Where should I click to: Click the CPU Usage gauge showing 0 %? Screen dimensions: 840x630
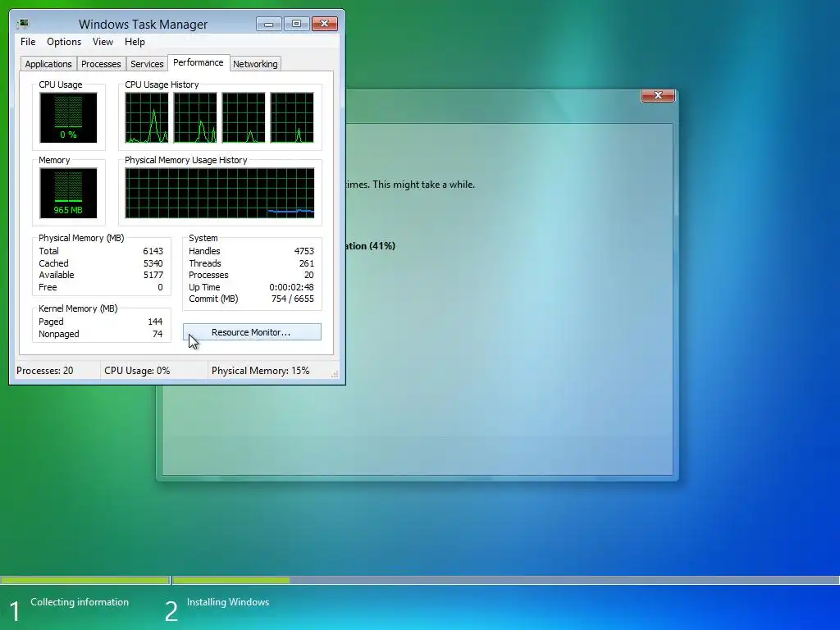pyautogui.click(x=68, y=118)
